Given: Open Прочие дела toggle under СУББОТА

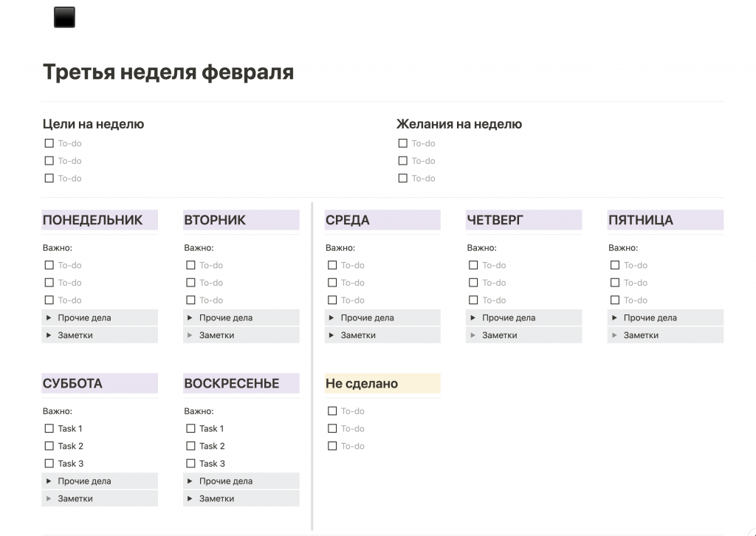Looking at the screenshot, I should [49, 481].
